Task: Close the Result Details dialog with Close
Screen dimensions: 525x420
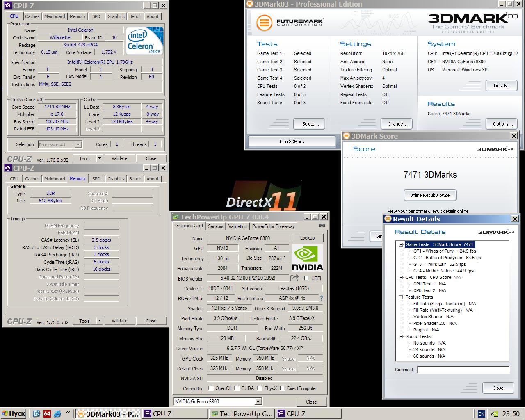Action: [498, 388]
